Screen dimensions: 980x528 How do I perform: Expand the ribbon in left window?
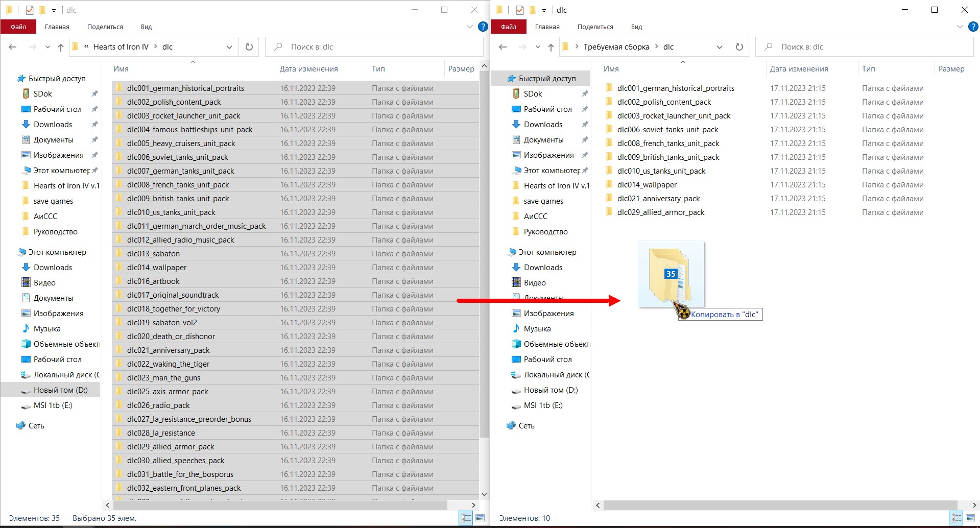click(470, 27)
